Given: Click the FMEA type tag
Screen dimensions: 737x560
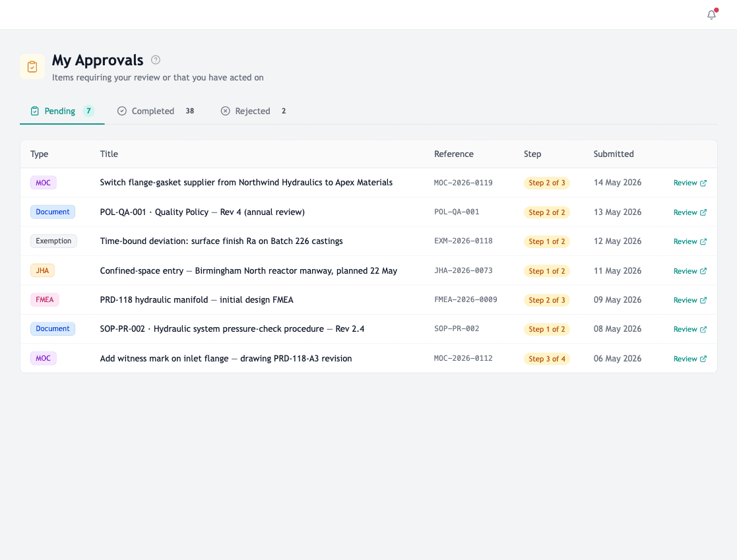Looking at the screenshot, I should (x=45, y=299).
